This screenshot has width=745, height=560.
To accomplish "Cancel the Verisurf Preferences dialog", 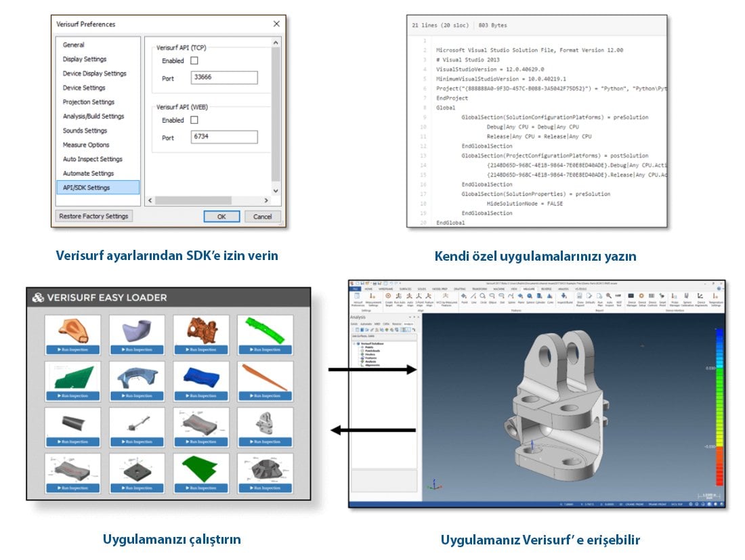I will pyautogui.click(x=262, y=217).
